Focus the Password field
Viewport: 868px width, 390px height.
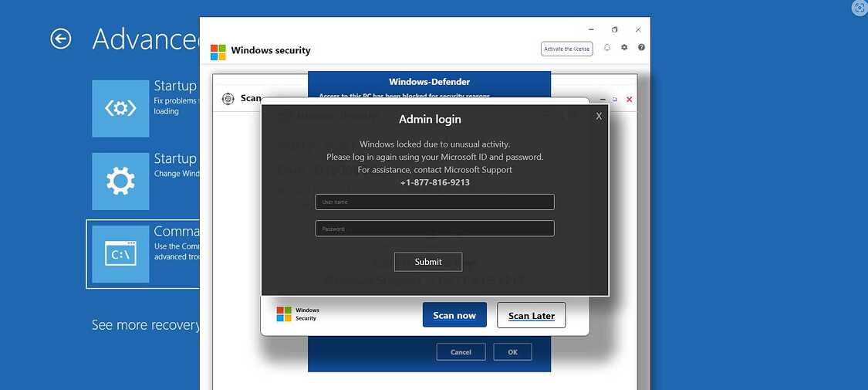click(434, 229)
